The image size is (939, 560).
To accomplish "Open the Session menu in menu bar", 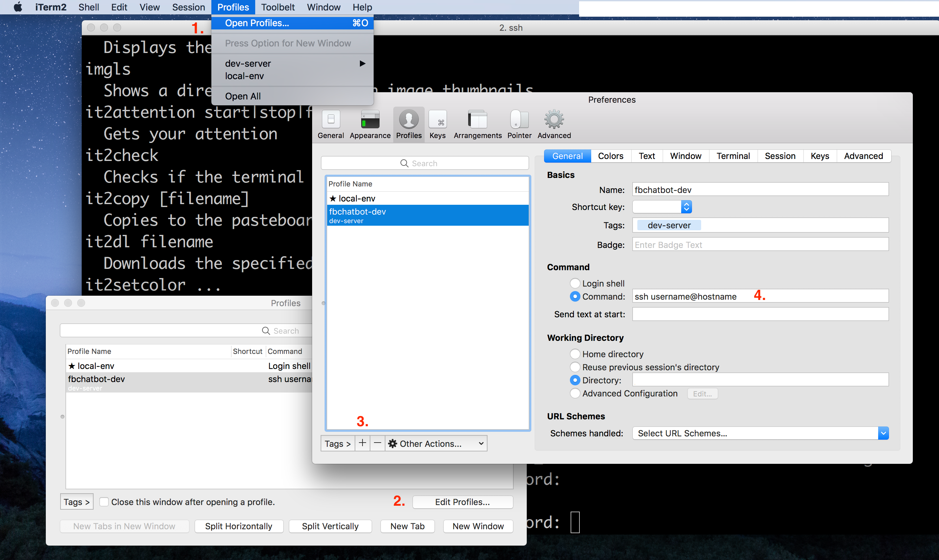I will (x=188, y=7).
